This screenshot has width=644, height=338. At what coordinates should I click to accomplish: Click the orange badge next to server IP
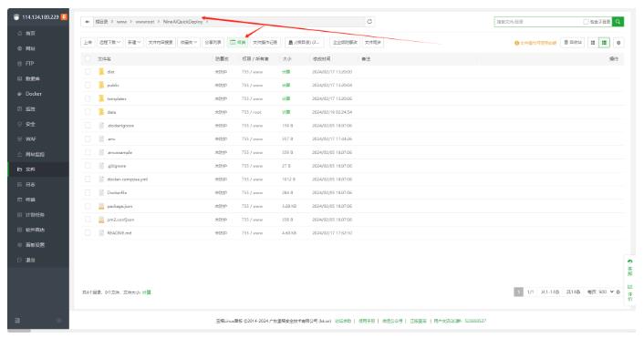coord(64,16)
